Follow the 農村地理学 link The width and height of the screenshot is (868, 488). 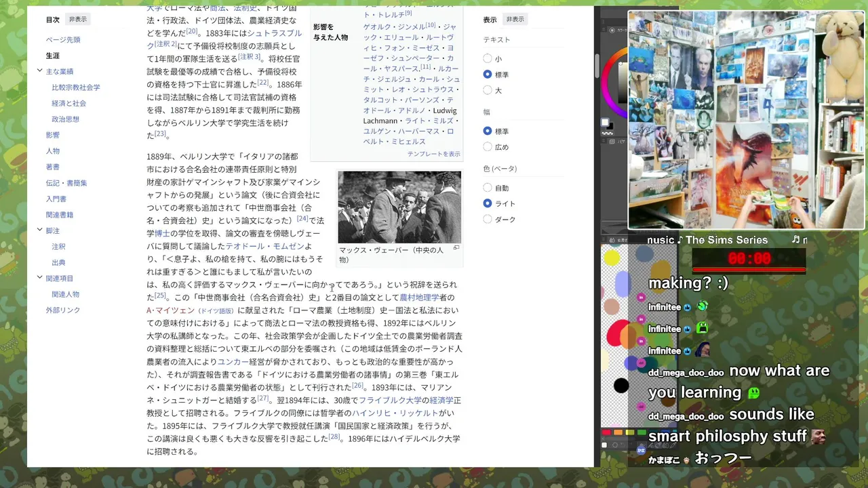pos(419,298)
